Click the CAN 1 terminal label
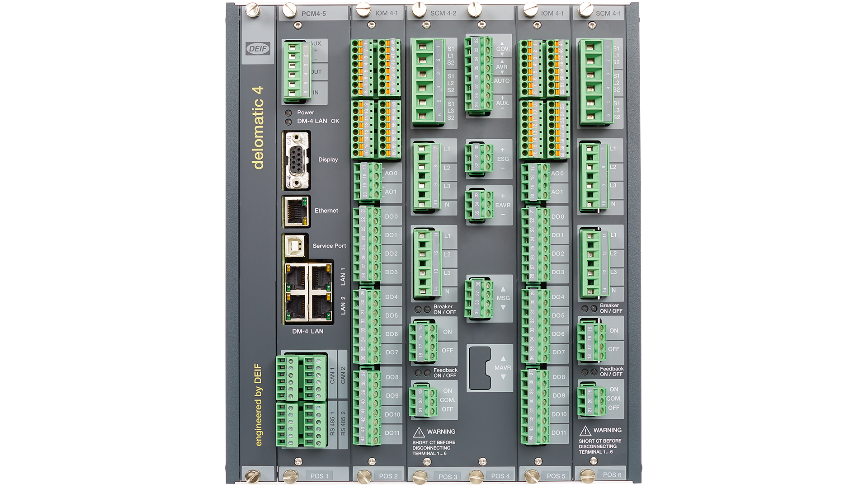 (x=332, y=375)
